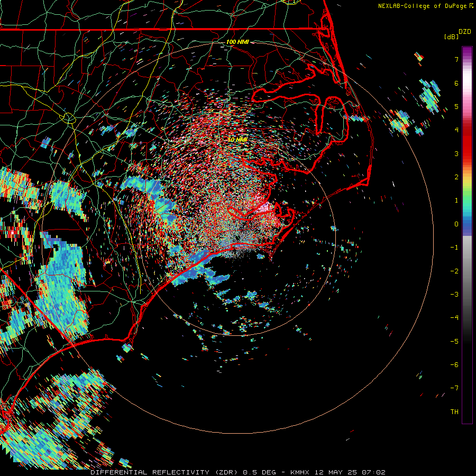Click the -1 value on scale
Screen dimensions: 476x476
[454, 248]
